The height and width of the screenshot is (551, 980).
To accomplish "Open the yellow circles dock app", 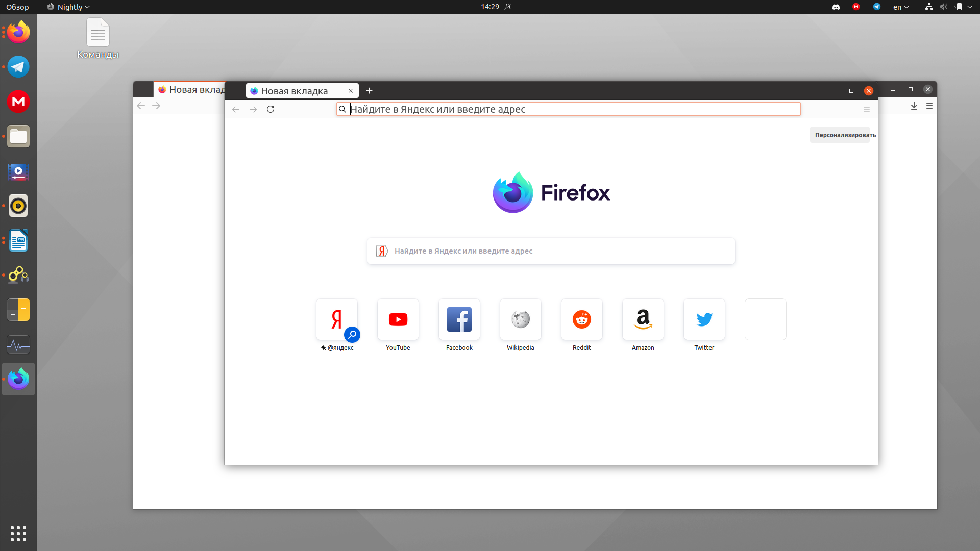I will (18, 275).
